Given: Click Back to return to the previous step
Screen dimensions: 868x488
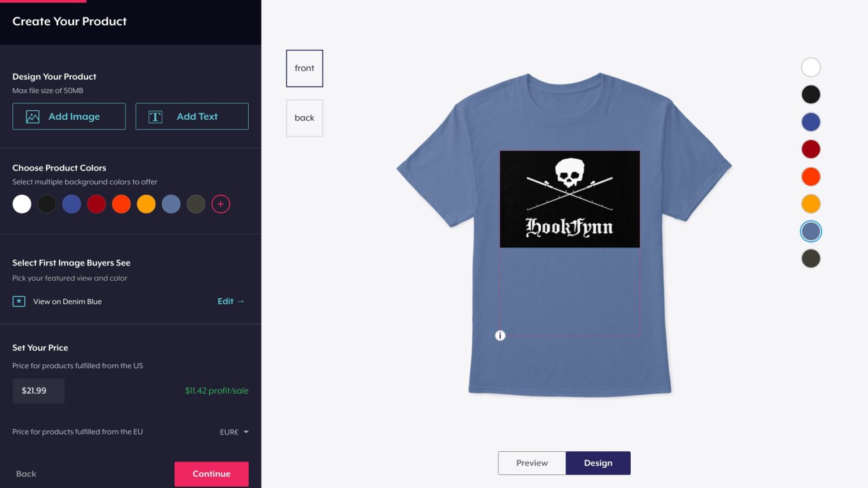Looking at the screenshot, I should coord(25,474).
